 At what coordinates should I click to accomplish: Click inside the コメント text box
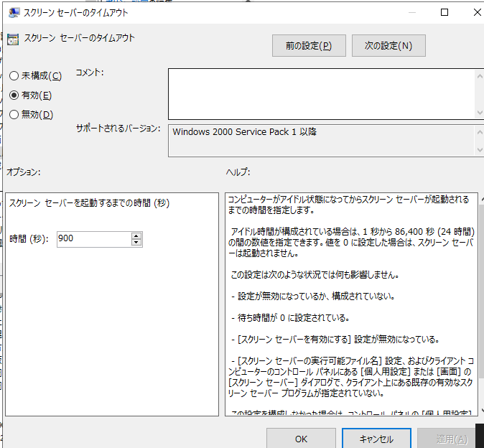coord(321,93)
